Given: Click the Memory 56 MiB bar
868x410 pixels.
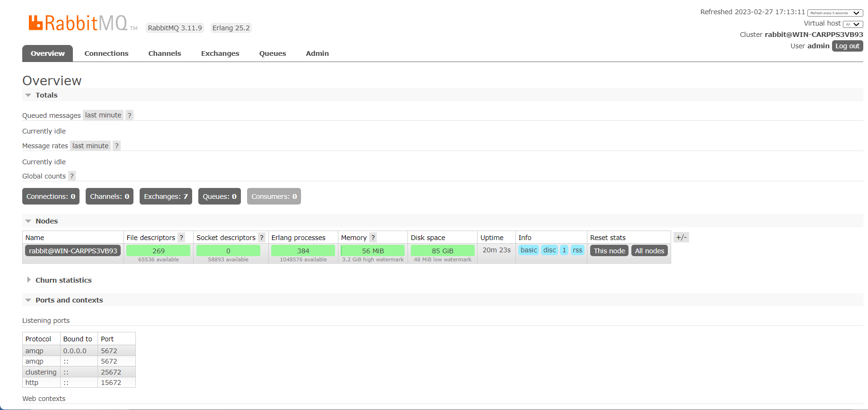Looking at the screenshot, I should click(x=373, y=251).
